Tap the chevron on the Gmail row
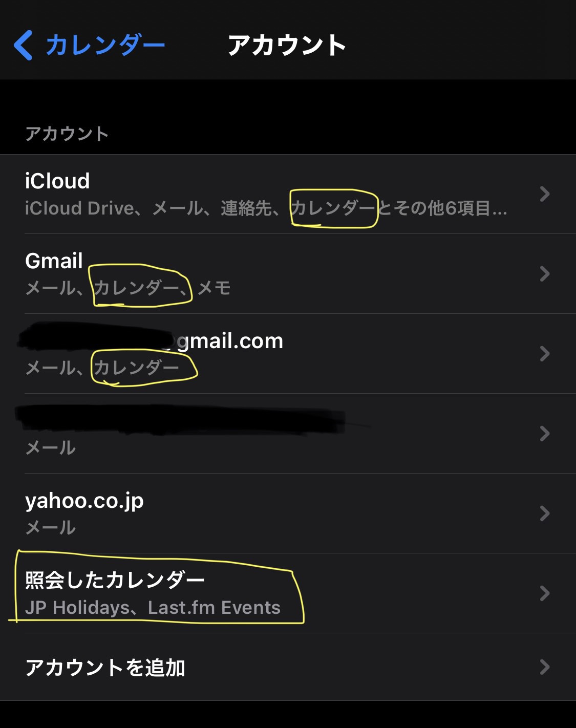576x728 pixels. point(545,274)
